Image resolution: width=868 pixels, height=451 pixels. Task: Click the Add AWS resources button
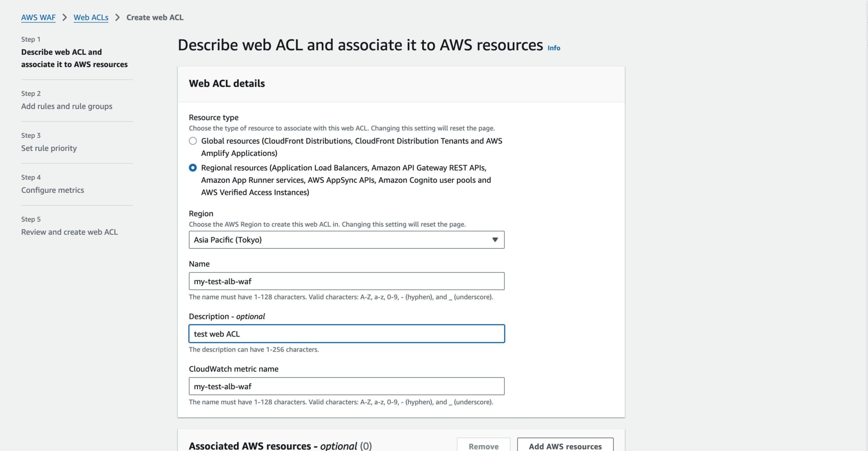point(565,445)
